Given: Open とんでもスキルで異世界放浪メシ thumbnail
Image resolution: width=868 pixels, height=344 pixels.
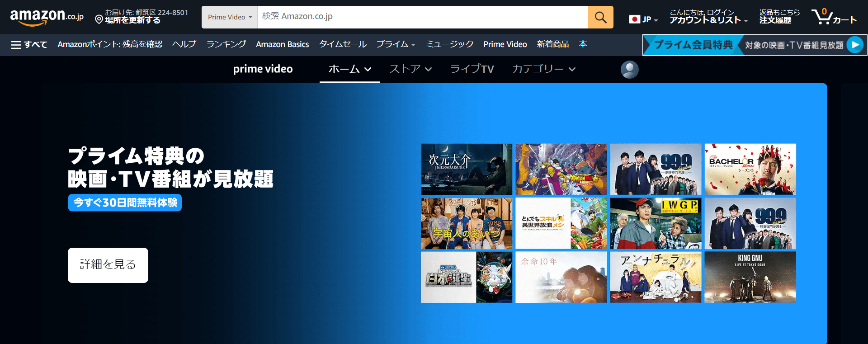Looking at the screenshot, I should click(x=561, y=223).
